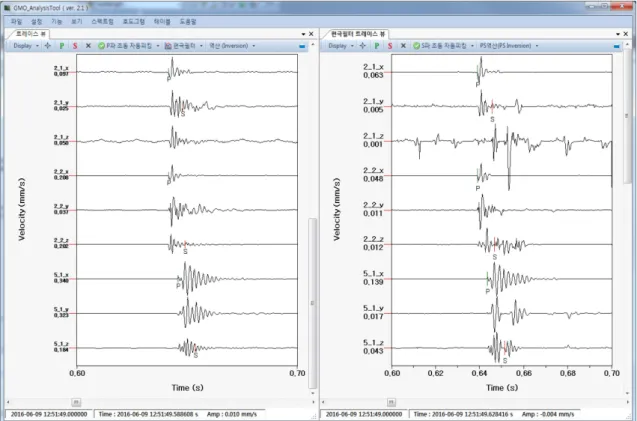Click PS역산(PS Inversion) button
This screenshot has height=421, width=637.
[505, 46]
